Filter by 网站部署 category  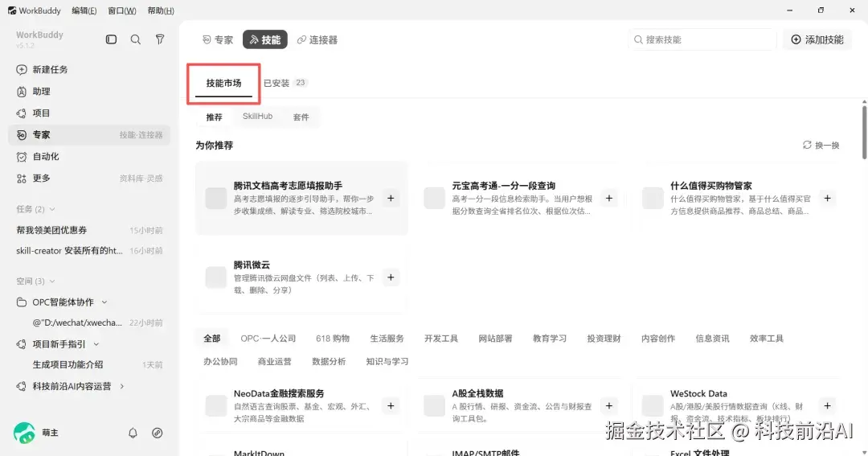495,339
